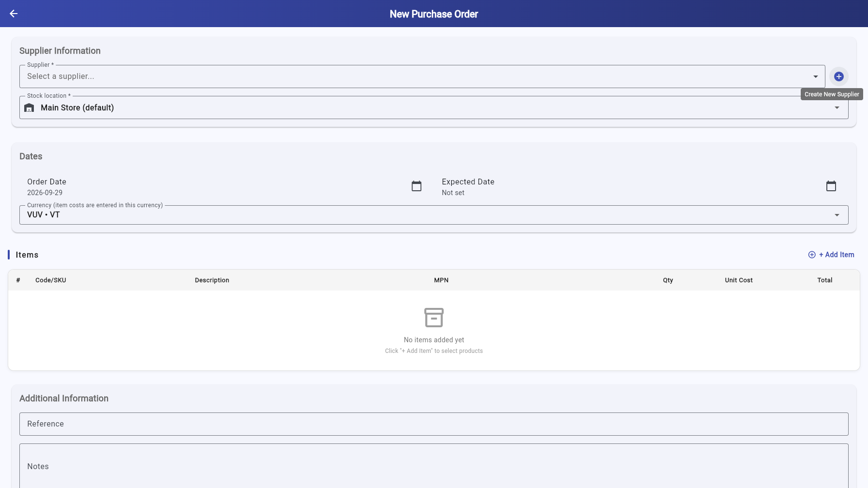Open the Supplier dropdown
This screenshot has width=868, height=488.
(x=422, y=76)
